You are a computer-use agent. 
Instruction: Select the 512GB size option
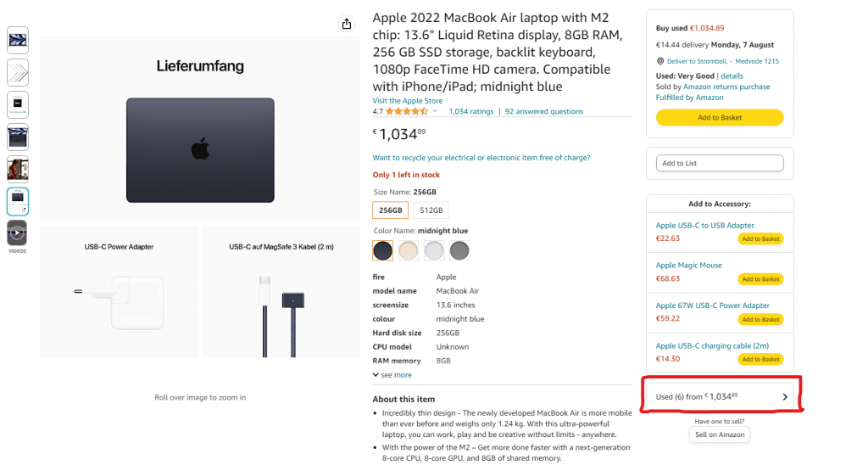(432, 210)
